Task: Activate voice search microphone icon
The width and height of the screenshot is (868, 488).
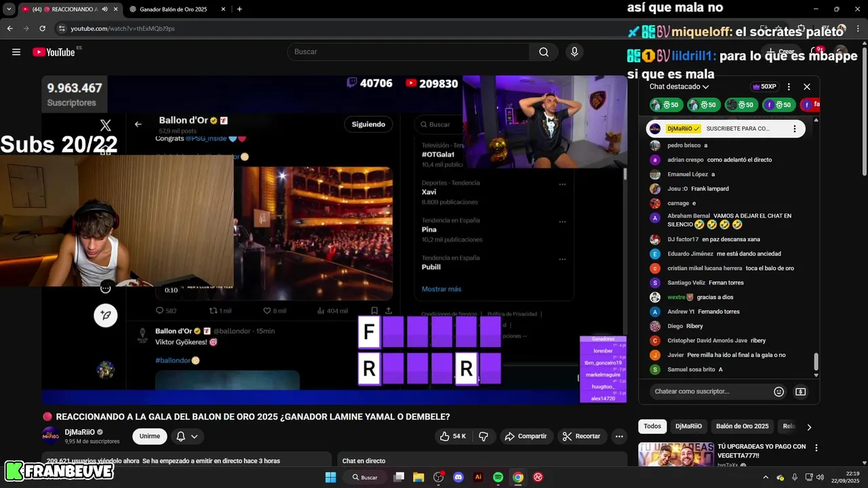Action: (x=574, y=52)
